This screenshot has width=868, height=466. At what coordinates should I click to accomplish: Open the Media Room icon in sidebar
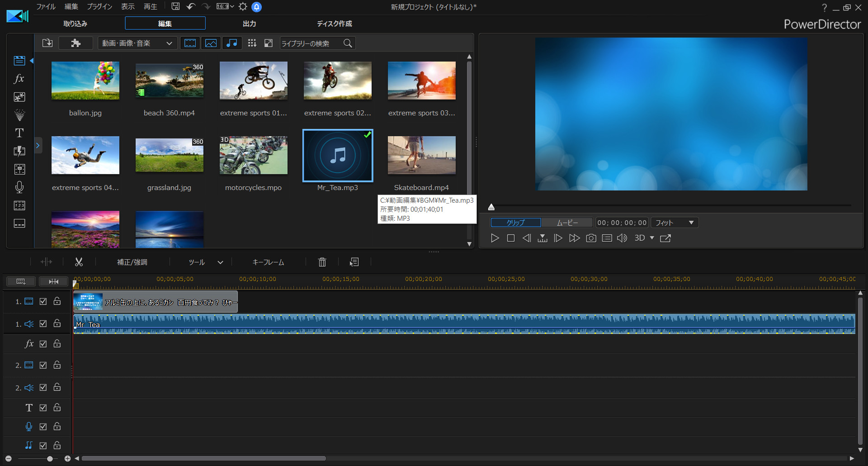[x=19, y=61]
